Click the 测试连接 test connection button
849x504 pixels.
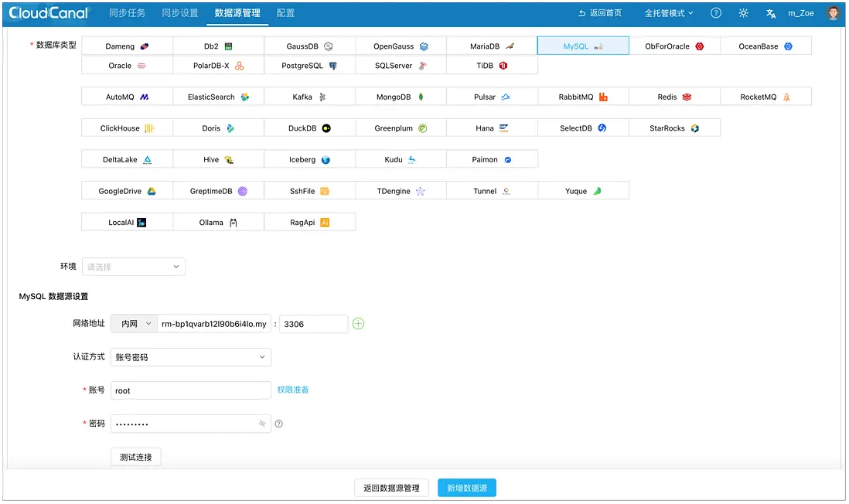(136, 458)
